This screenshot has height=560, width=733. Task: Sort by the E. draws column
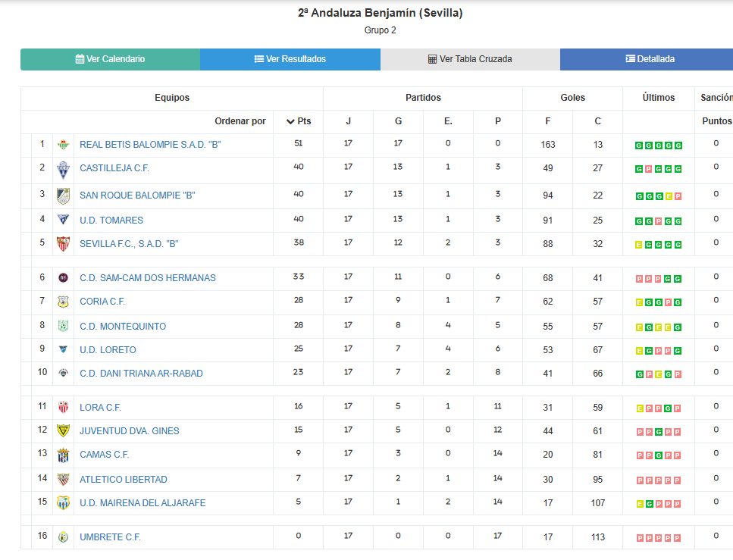tap(448, 121)
